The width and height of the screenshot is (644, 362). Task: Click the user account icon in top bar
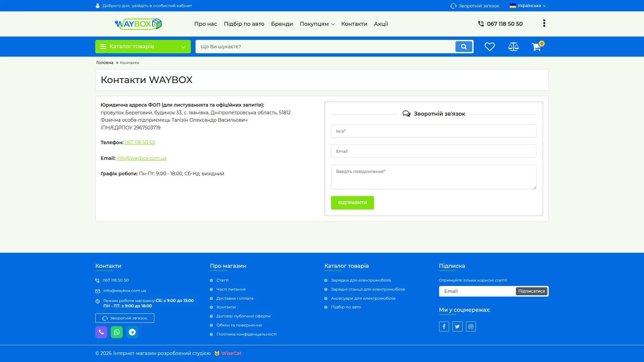tap(98, 6)
